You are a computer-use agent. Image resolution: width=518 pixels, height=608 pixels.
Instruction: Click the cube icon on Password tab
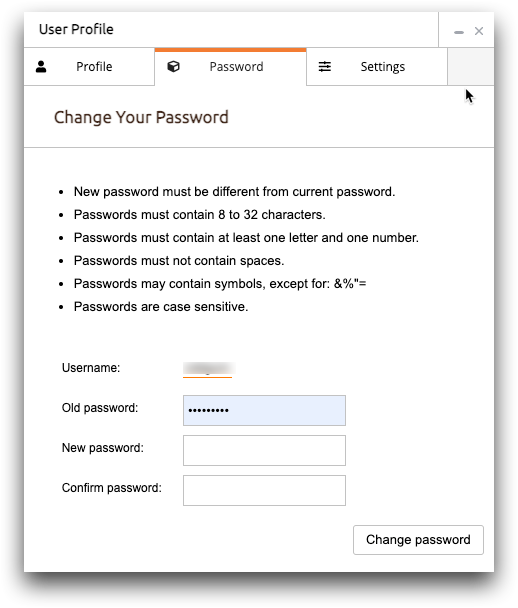[x=173, y=67]
